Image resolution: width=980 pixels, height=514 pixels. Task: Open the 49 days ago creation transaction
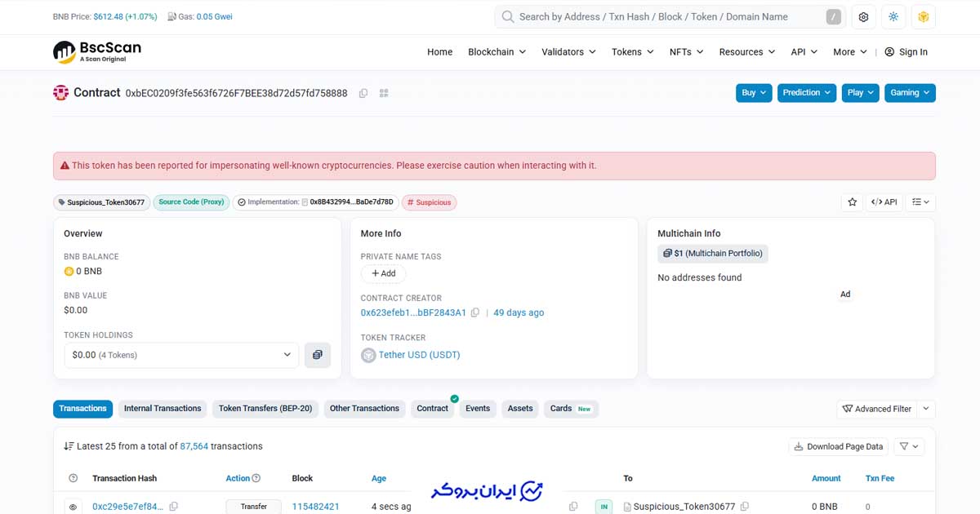tap(519, 312)
